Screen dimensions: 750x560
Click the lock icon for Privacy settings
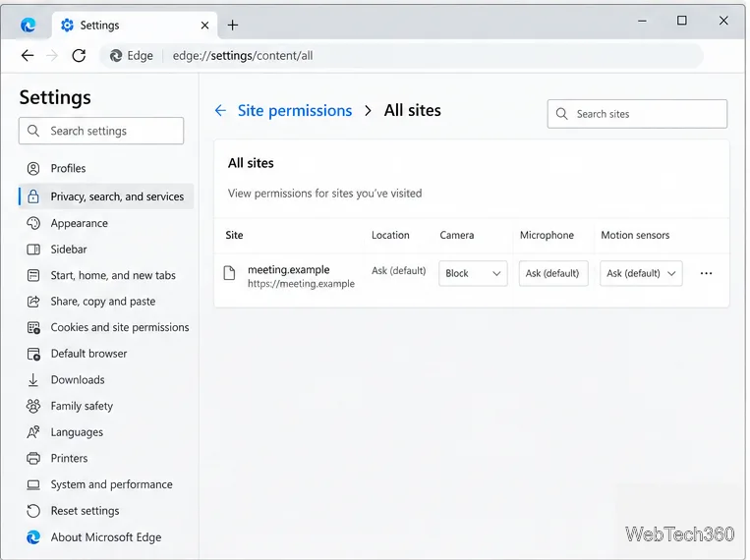[33, 196]
